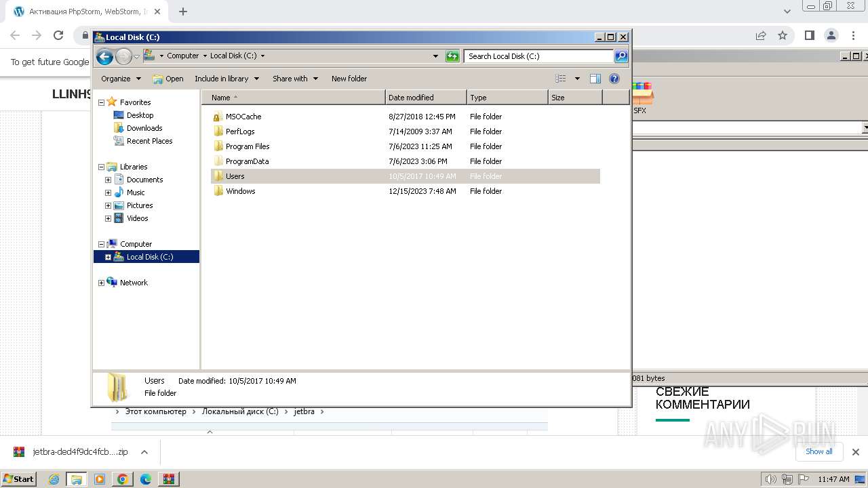This screenshot has height=488, width=868.
Task: Select the ProgramData folder icon
Action: [218, 161]
